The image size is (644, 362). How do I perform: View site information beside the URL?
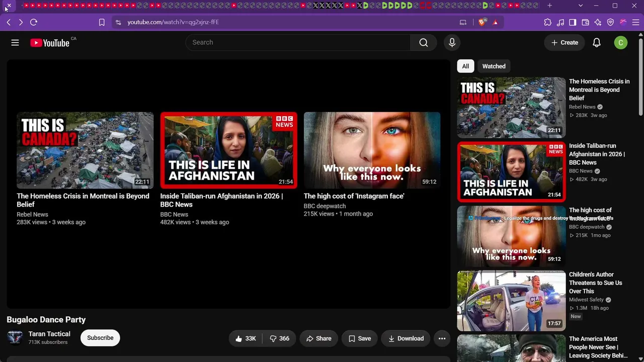tap(118, 22)
